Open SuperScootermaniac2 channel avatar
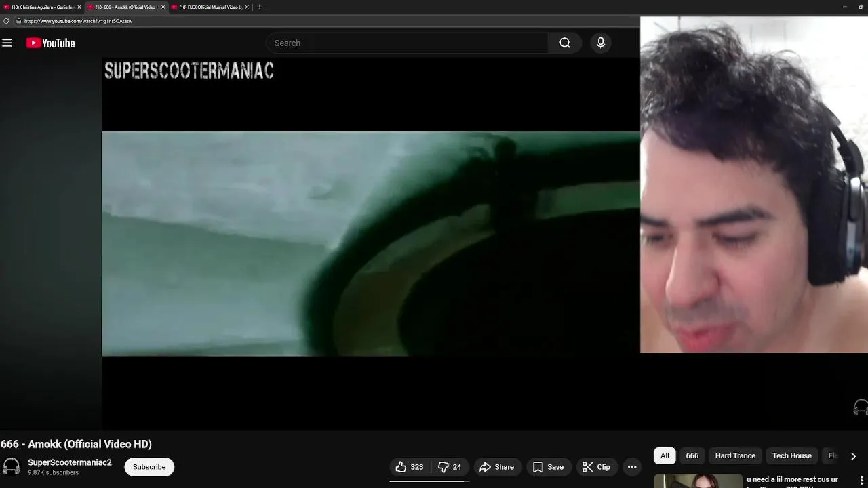The image size is (868, 488). pyautogui.click(x=11, y=467)
